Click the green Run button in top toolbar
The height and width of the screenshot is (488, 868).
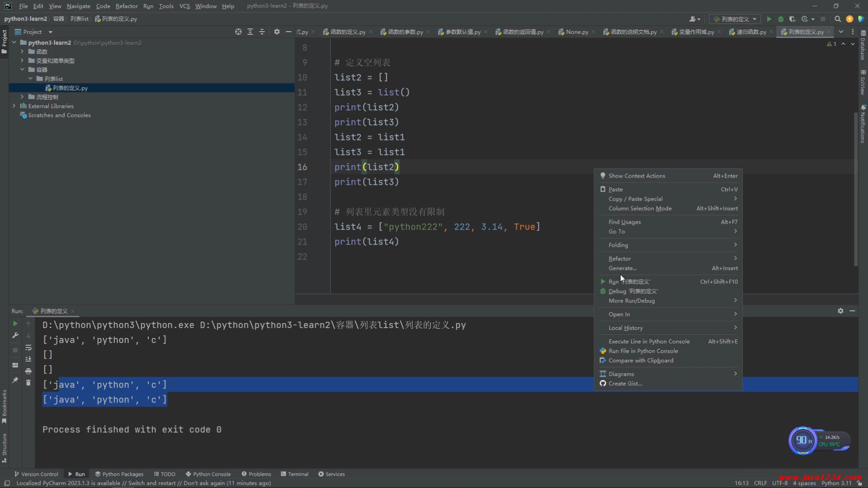[769, 19]
